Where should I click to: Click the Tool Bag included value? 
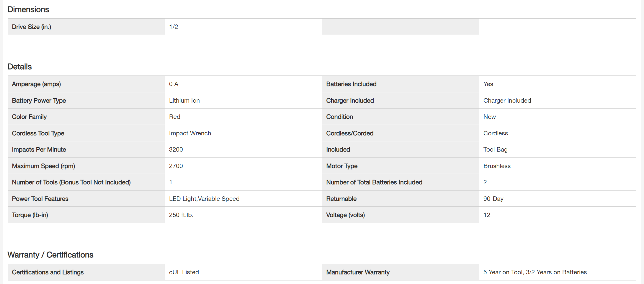[495, 150]
